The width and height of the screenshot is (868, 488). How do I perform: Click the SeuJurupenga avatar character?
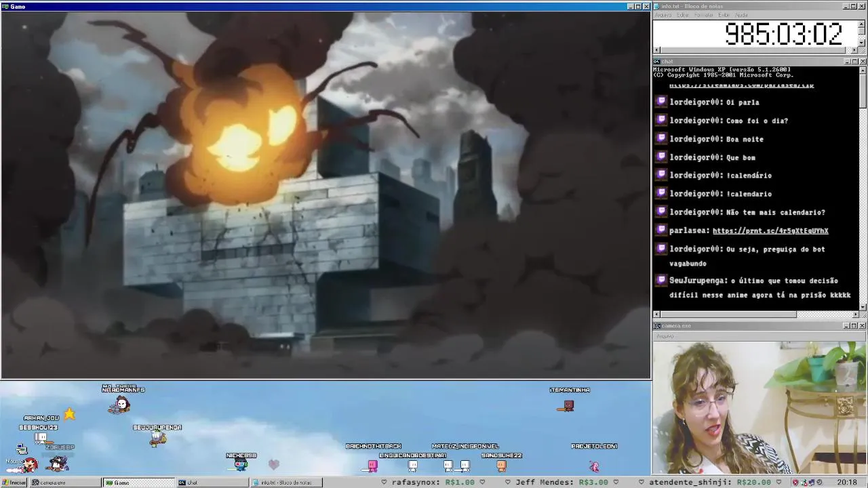pos(157,439)
